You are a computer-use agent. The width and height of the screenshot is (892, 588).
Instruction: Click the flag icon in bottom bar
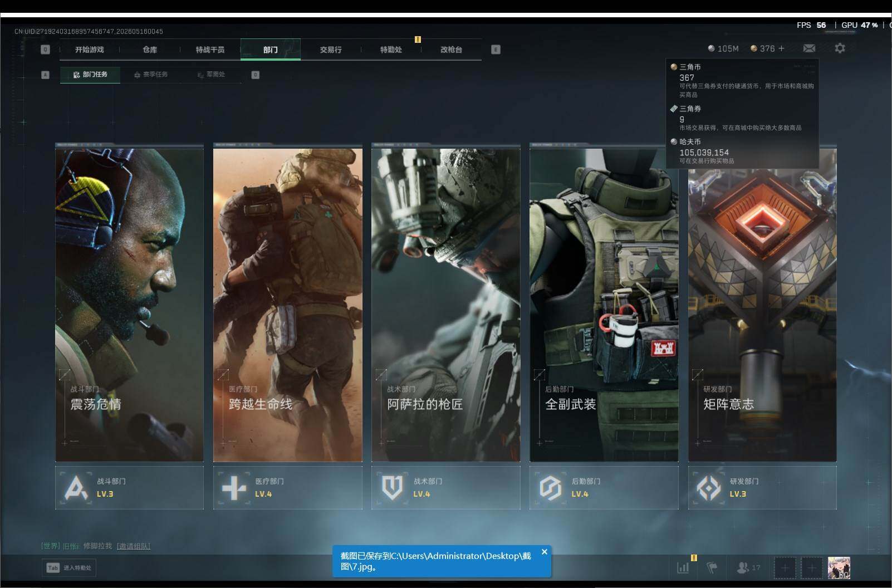pos(712,568)
